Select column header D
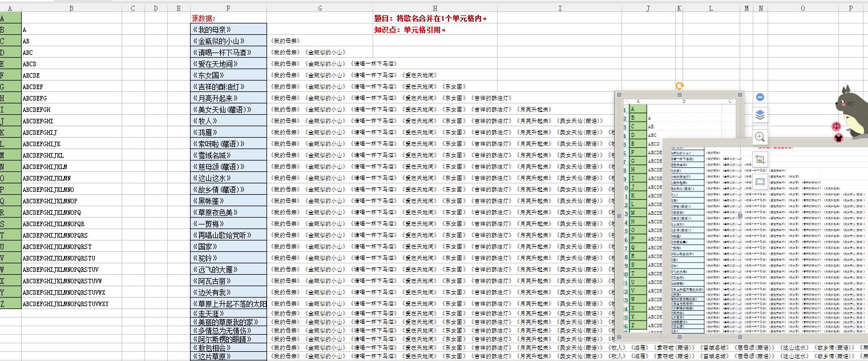The height and width of the screenshot is (361, 868). (156, 8)
